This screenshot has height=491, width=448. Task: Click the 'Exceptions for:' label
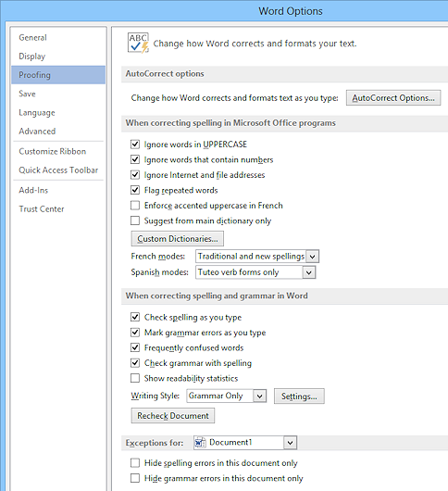point(155,443)
